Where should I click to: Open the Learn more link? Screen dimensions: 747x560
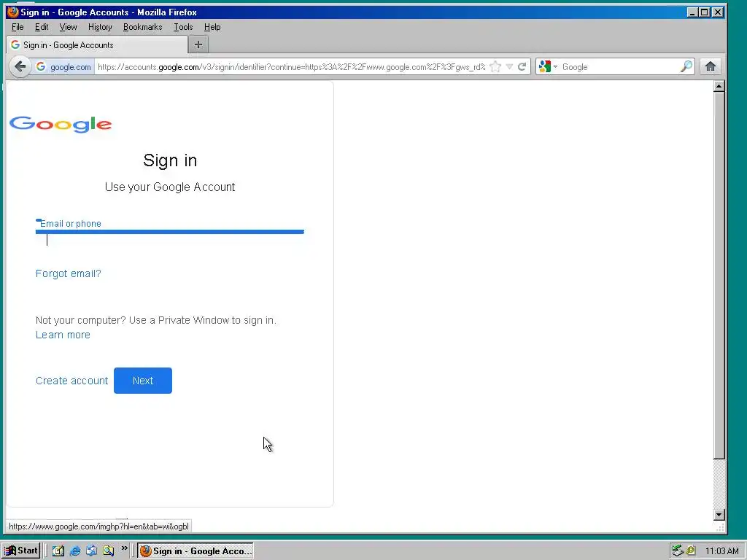pos(63,335)
